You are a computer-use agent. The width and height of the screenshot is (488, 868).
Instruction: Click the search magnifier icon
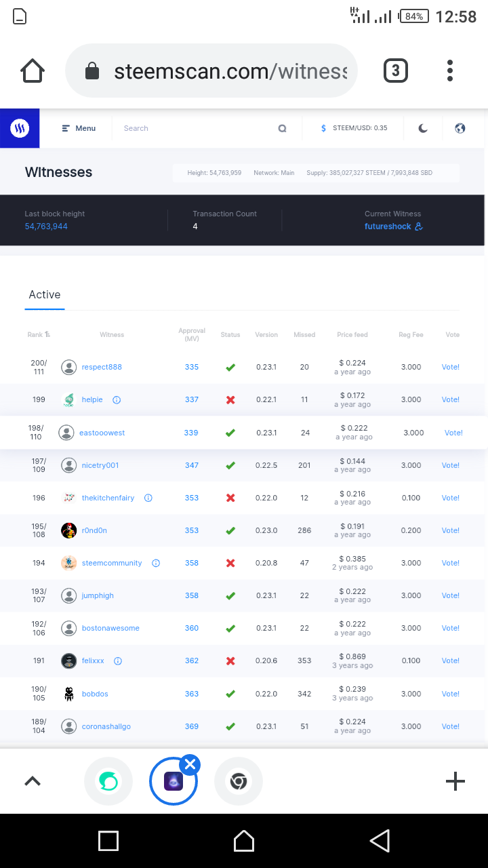[x=282, y=128]
